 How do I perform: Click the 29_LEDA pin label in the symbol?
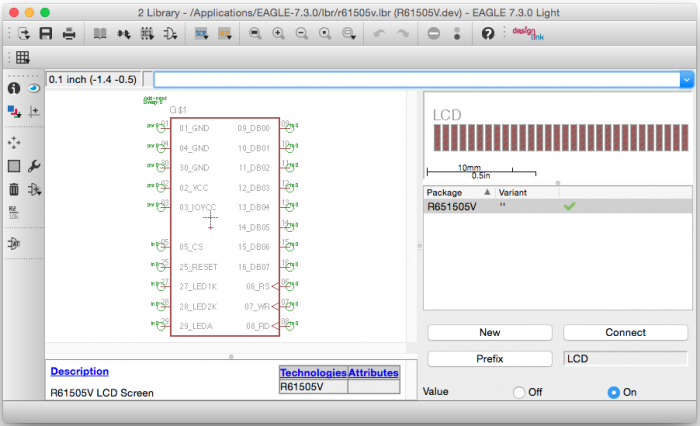click(196, 326)
